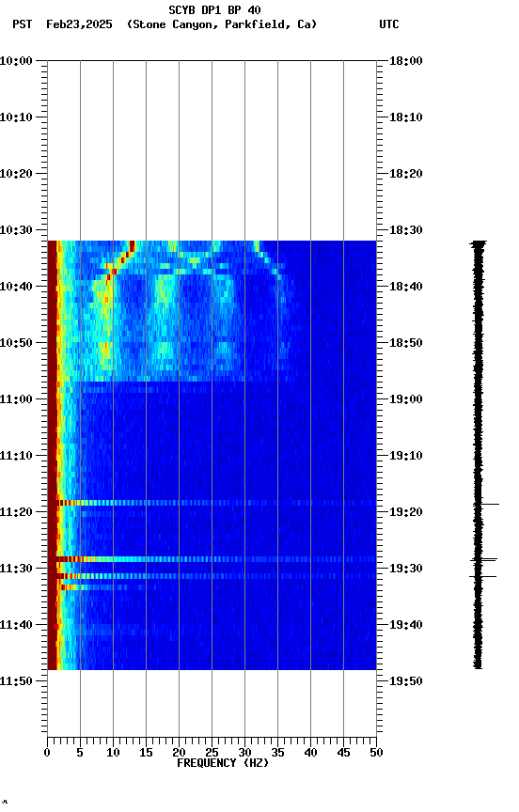Screen dimensions: 519x812
Task: Click the '15' frequency axis label
Action: pos(146,753)
